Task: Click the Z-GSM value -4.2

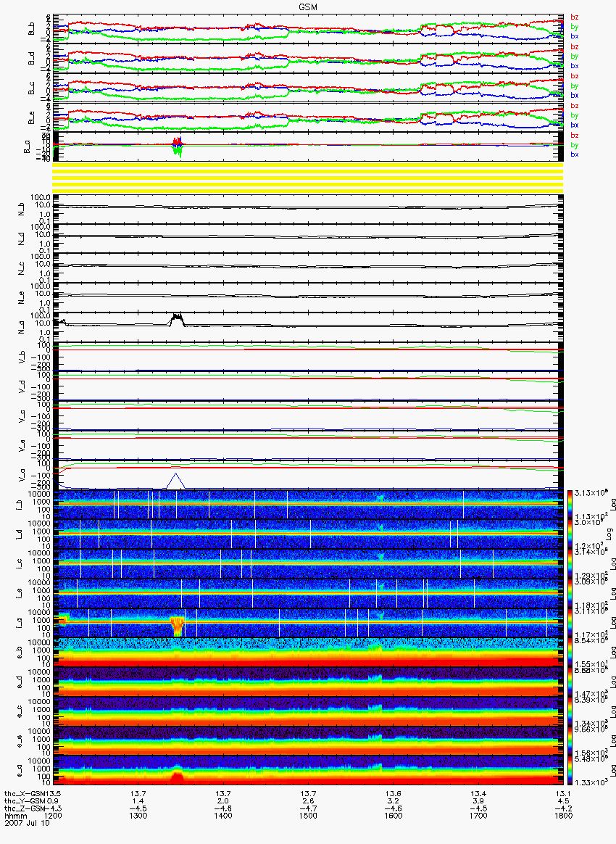Action: tap(563, 808)
